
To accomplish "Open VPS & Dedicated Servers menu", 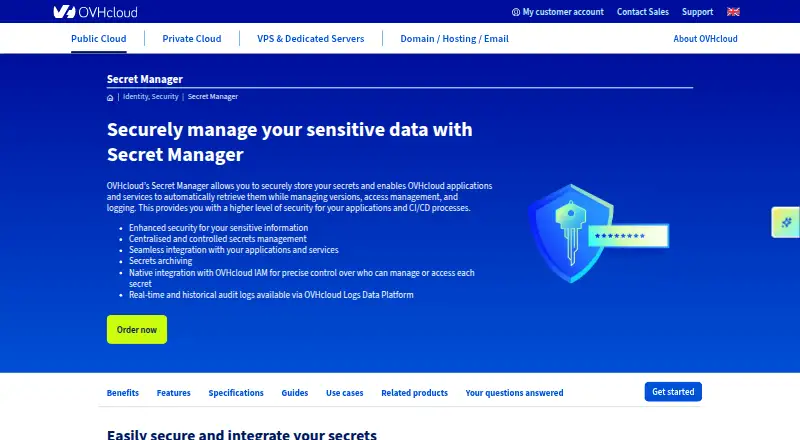I will [311, 39].
